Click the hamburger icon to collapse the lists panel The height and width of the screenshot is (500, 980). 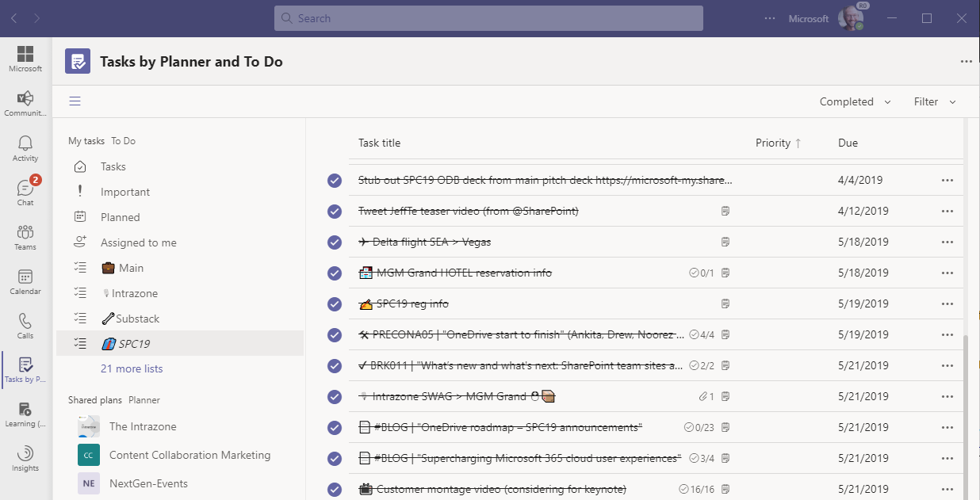click(75, 101)
